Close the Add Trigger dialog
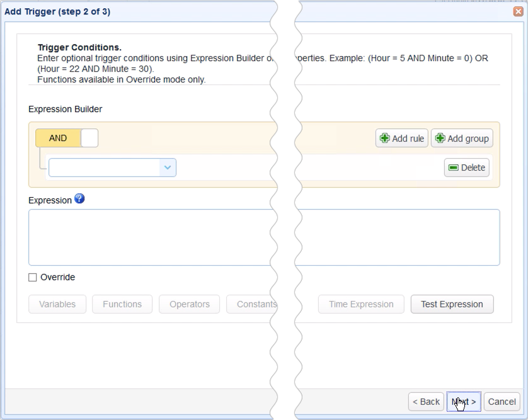528x420 pixels. click(x=519, y=11)
